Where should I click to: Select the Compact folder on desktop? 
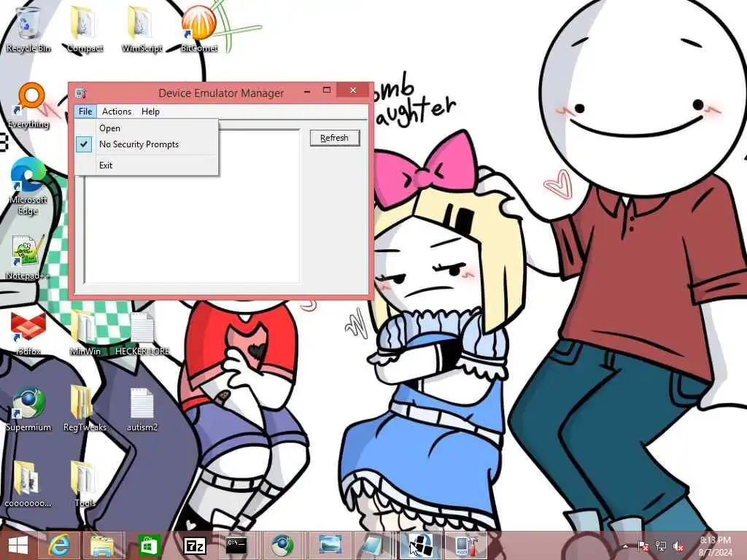(85, 29)
